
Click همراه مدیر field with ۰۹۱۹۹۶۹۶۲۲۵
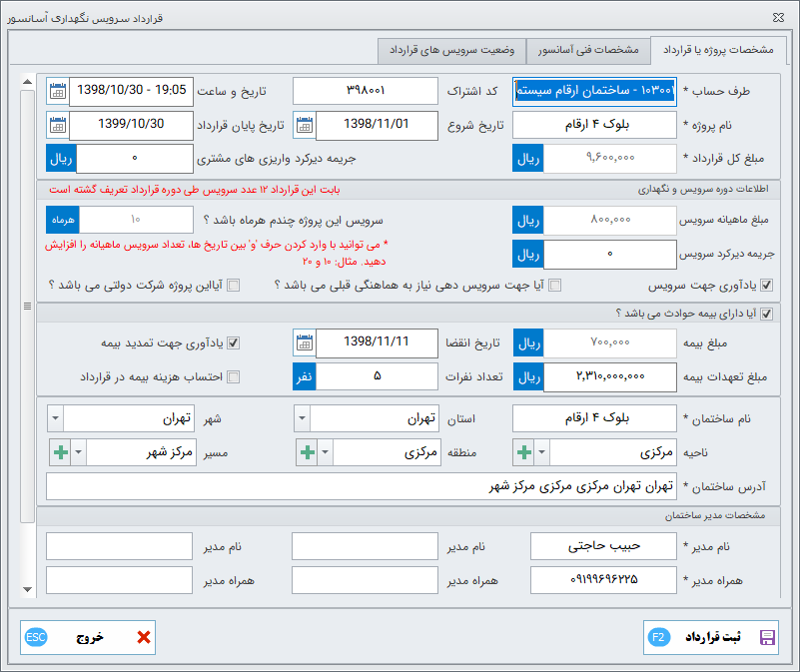tap(603, 580)
